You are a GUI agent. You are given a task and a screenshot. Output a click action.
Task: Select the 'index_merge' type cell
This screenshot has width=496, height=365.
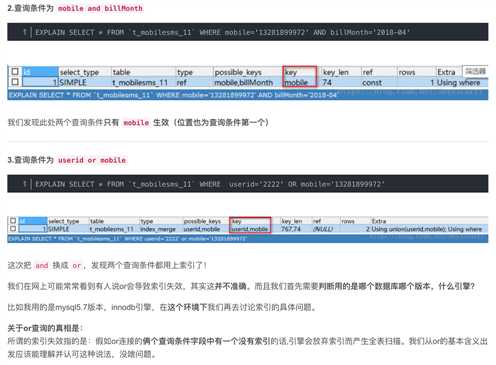[158, 229]
